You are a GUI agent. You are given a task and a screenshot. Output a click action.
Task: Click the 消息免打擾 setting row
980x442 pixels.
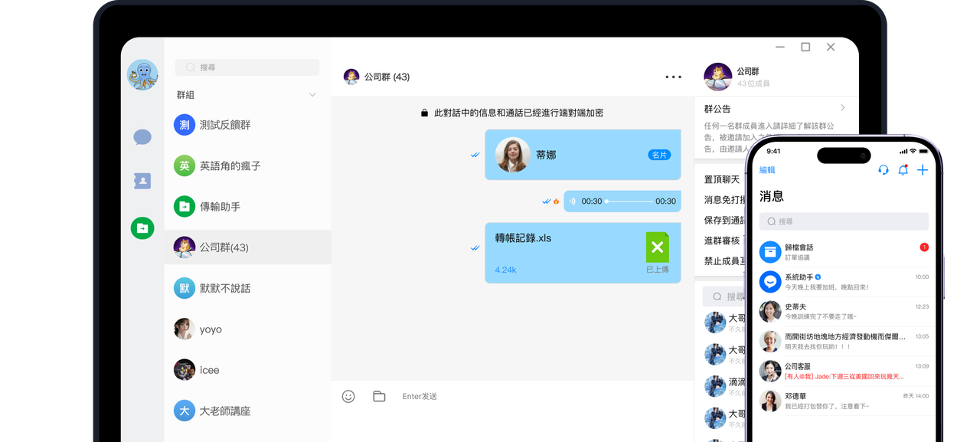(x=724, y=200)
